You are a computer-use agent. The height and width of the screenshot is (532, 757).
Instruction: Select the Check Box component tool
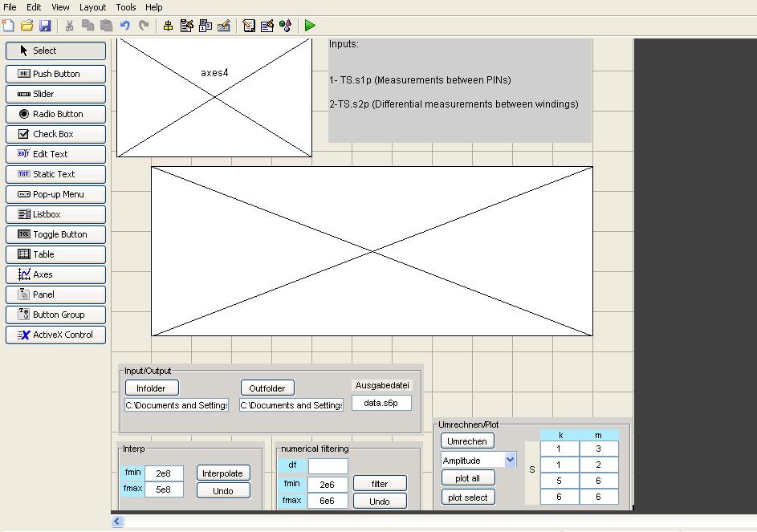click(x=55, y=134)
